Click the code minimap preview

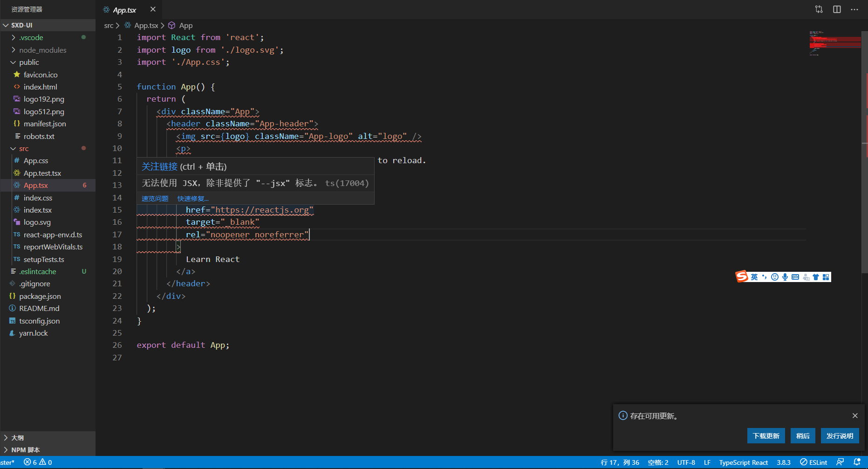pos(834,44)
